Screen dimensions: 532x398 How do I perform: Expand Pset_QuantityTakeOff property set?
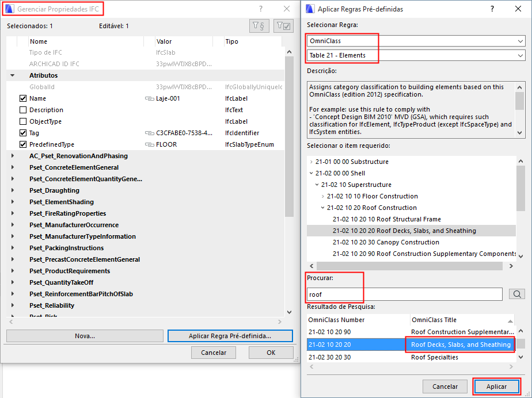[13, 282]
